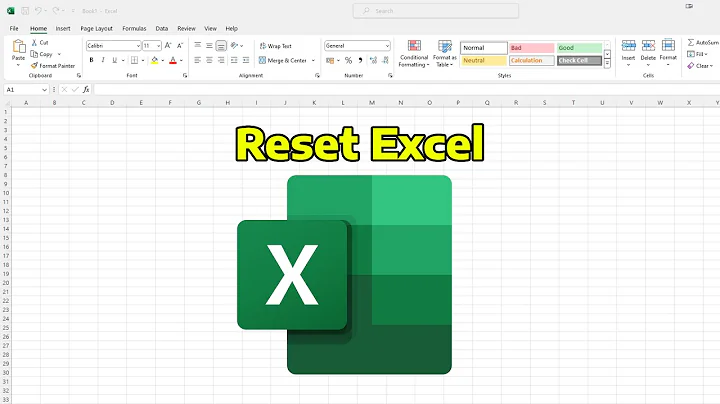Click Increase Indent icon
720x404 pixels.
[246, 60]
